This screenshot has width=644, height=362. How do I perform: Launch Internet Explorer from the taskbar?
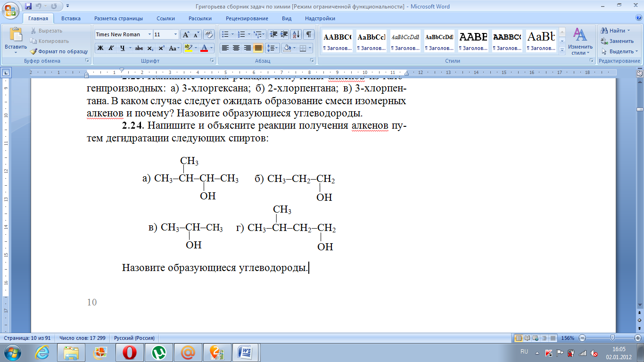click(x=42, y=352)
